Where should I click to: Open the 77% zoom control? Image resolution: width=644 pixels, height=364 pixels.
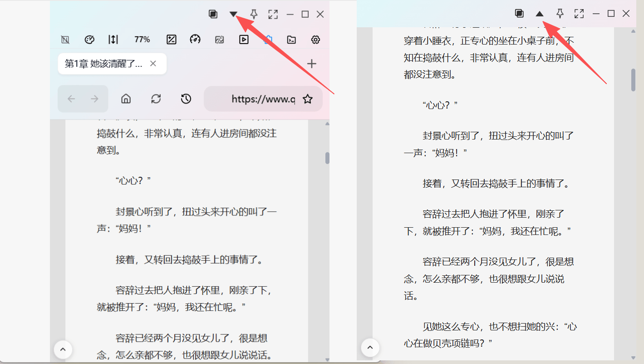142,40
